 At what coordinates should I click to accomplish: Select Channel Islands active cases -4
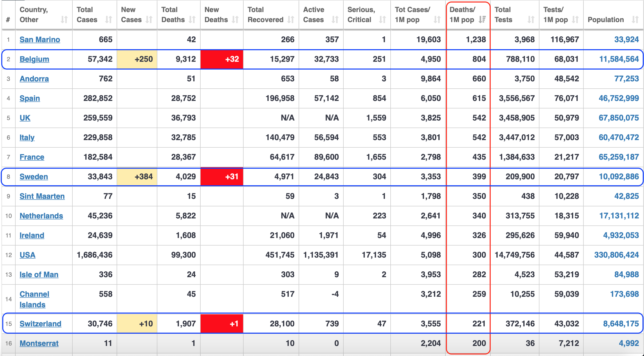tap(335, 294)
